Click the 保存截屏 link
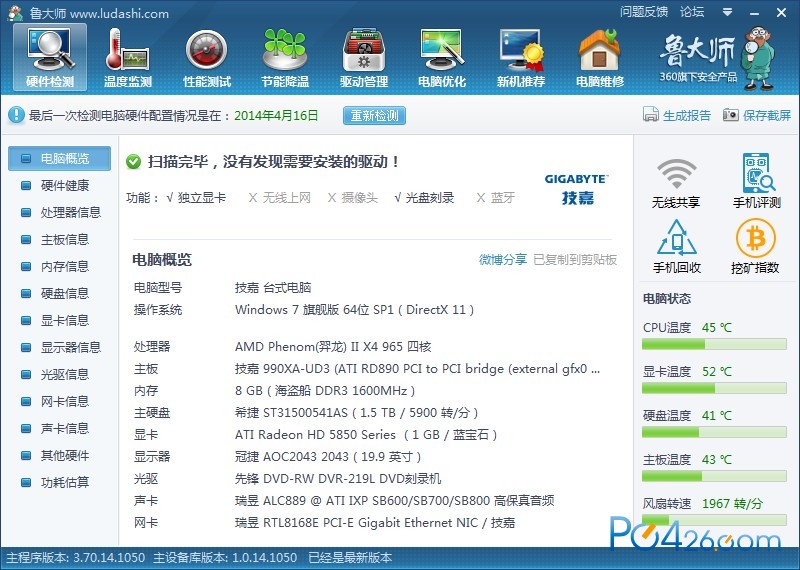 767,115
